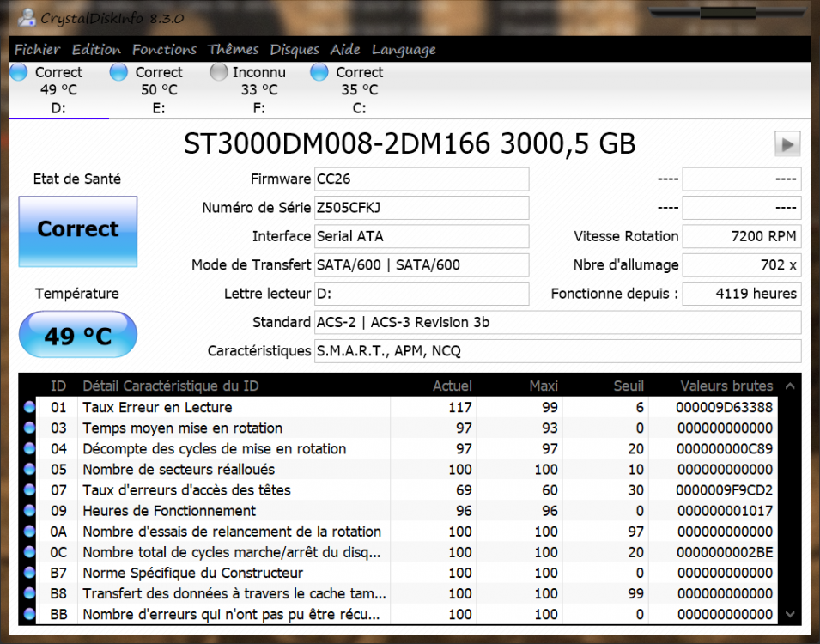The image size is (820, 644).
Task: Click the Numéro de Série field
Action: [x=421, y=208]
